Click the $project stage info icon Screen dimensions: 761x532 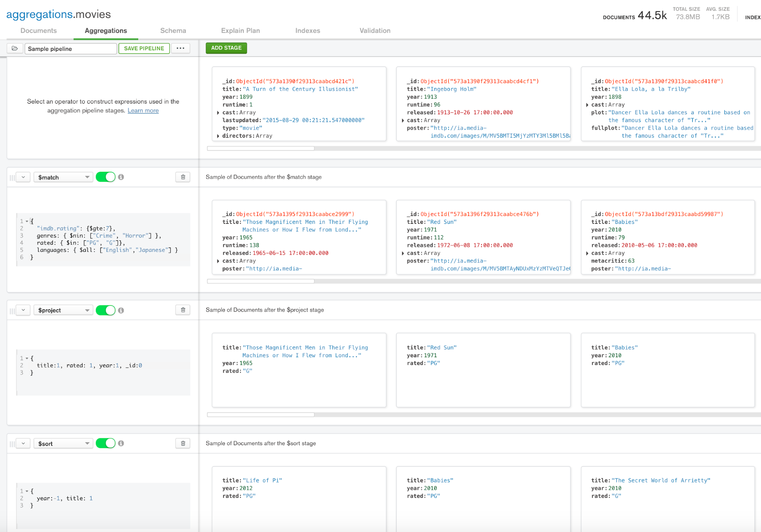(x=120, y=309)
